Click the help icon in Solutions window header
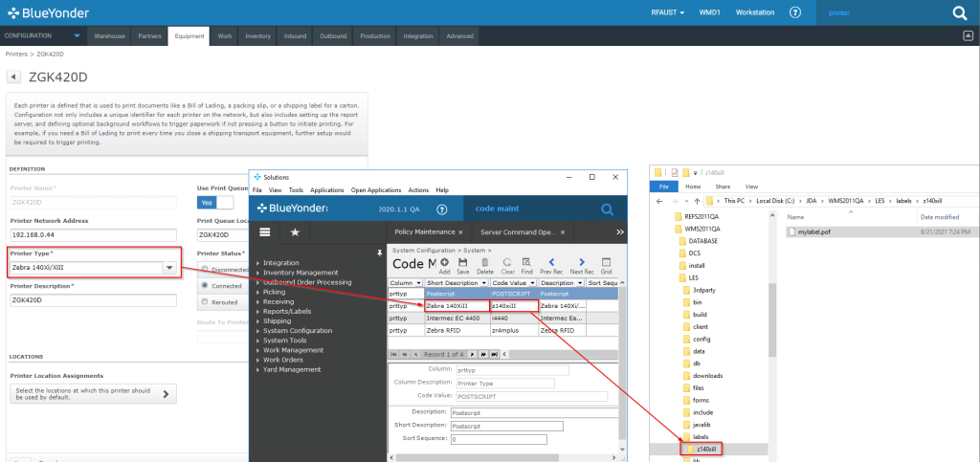Viewport: 980px width, 462px height. pos(442,209)
